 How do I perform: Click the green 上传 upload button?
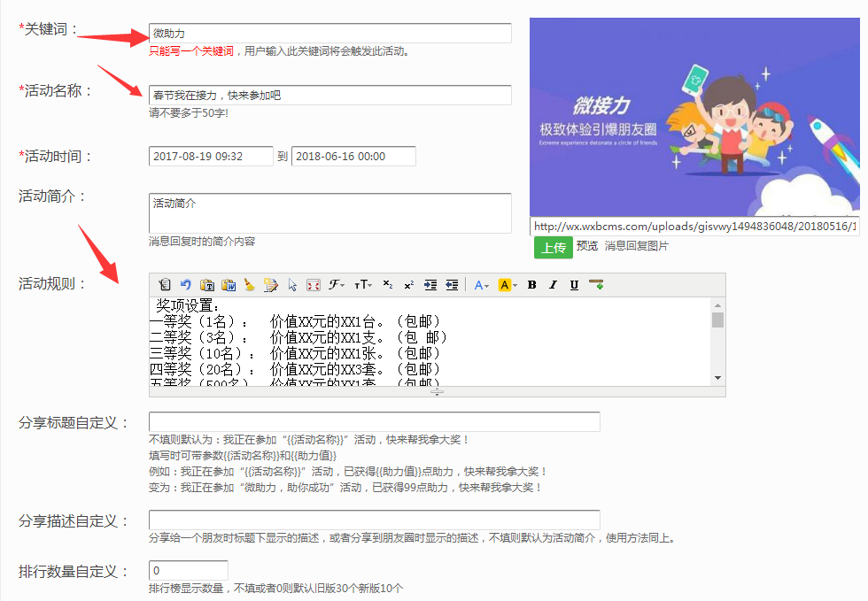554,247
